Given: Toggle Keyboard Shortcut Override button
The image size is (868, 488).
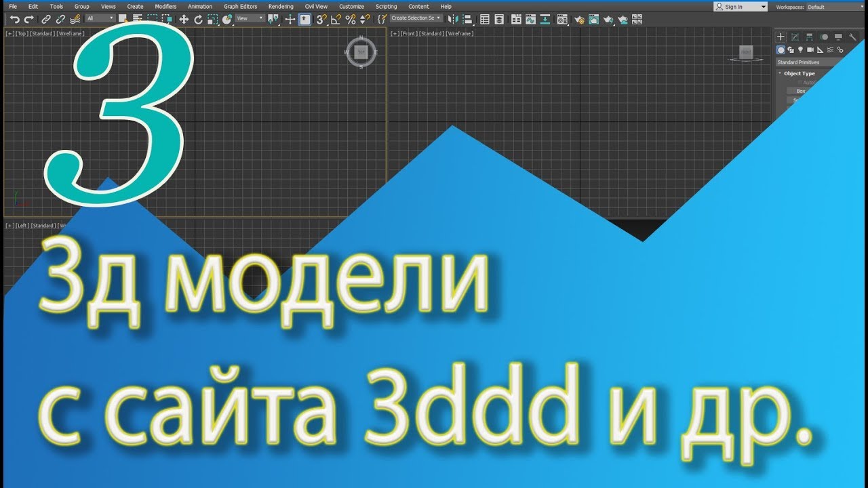Looking at the screenshot, I should [305, 19].
